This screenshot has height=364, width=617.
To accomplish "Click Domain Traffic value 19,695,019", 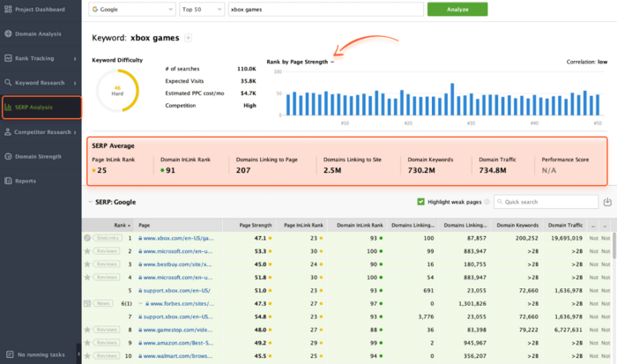I will tap(567, 238).
